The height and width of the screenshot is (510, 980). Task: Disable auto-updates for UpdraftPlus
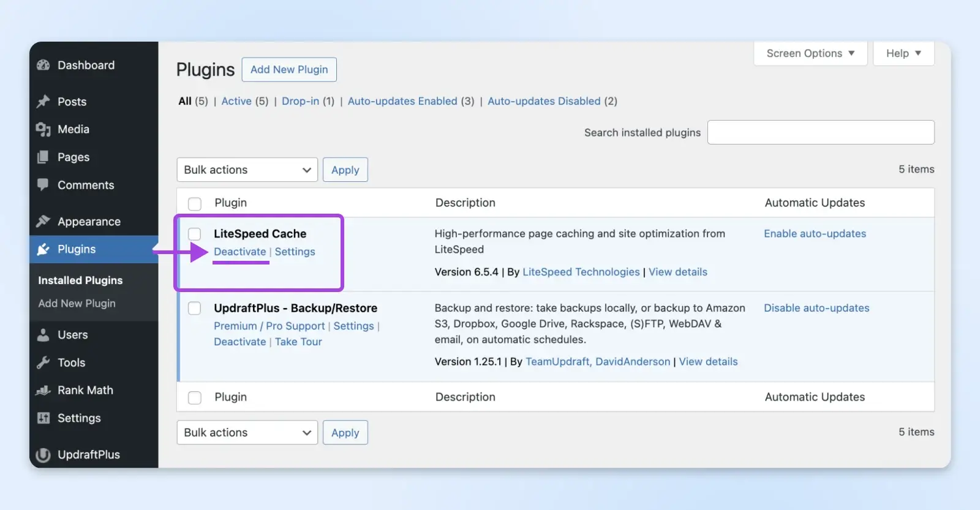click(x=816, y=308)
